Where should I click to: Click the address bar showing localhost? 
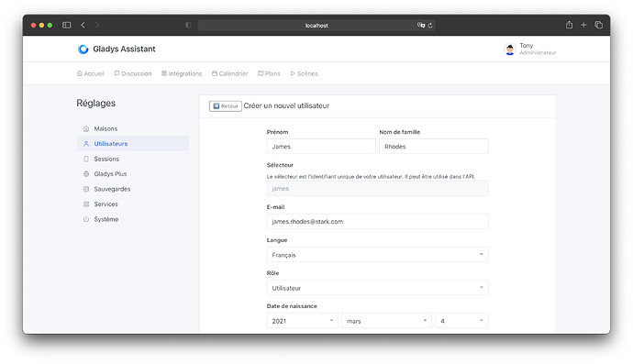pos(316,25)
